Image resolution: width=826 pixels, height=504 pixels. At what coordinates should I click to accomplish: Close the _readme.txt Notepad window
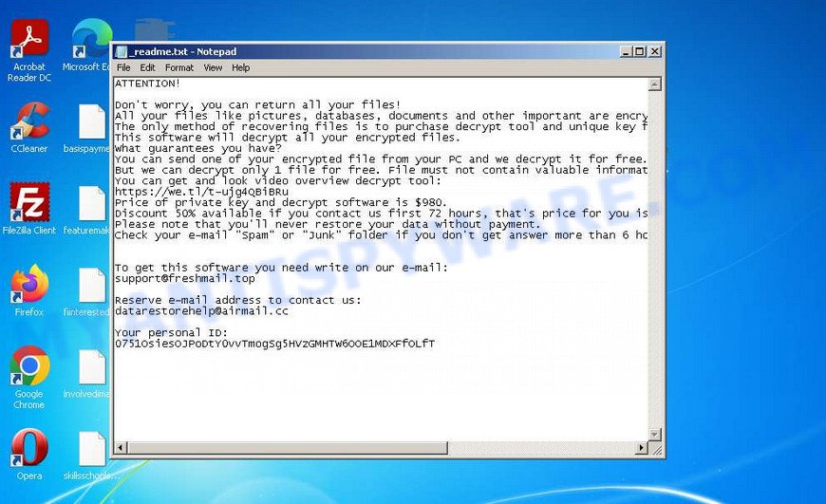654,51
